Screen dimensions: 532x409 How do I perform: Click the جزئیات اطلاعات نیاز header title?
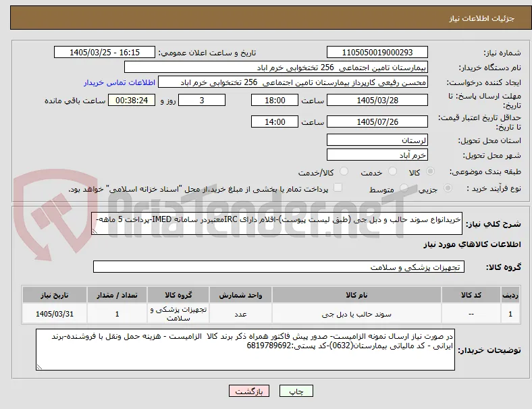pyautogui.click(x=482, y=18)
